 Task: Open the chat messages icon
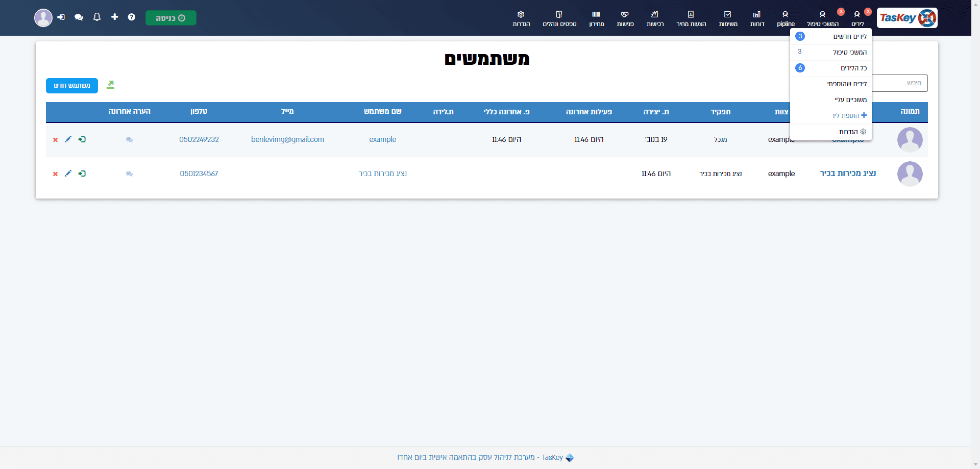click(79, 17)
